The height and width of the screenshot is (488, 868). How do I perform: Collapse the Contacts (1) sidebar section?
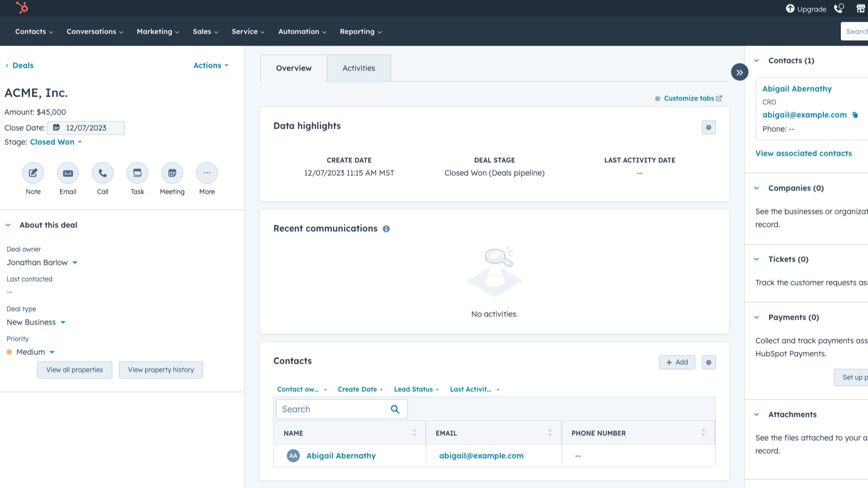coord(757,61)
